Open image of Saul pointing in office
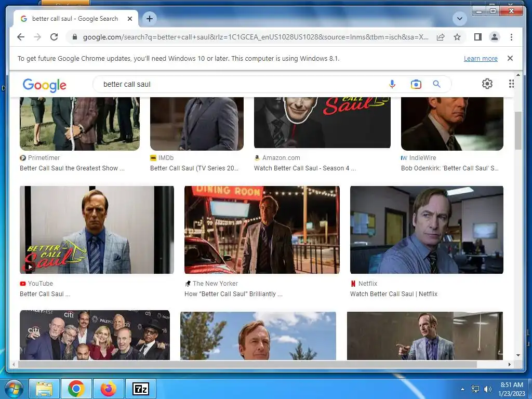The image size is (532, 399). pos(425,336)
